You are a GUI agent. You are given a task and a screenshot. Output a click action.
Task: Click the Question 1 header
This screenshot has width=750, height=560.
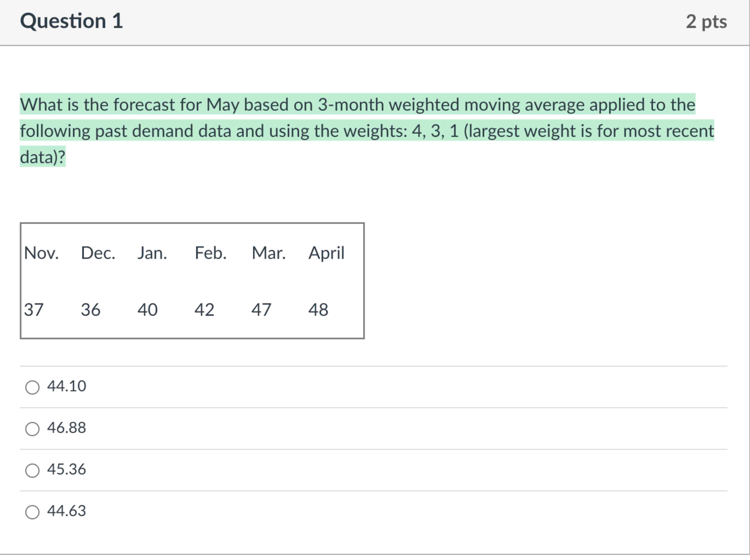[x=71, y=21]
